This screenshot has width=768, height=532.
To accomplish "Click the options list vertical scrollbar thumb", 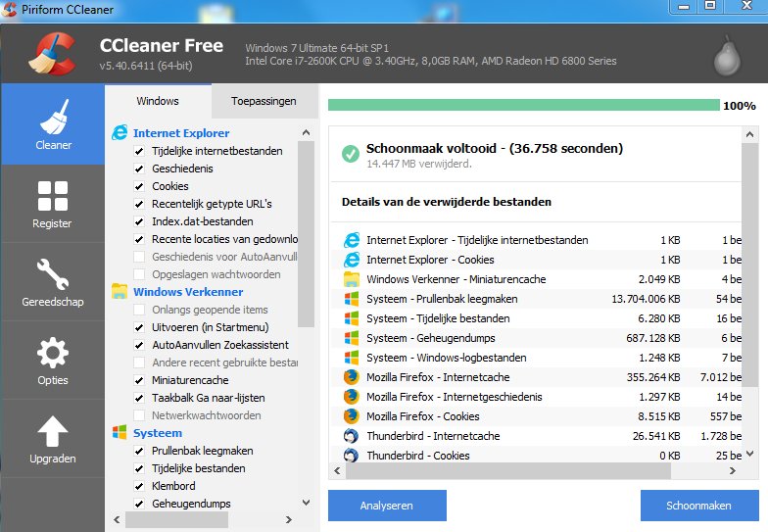I will point(306,234).
